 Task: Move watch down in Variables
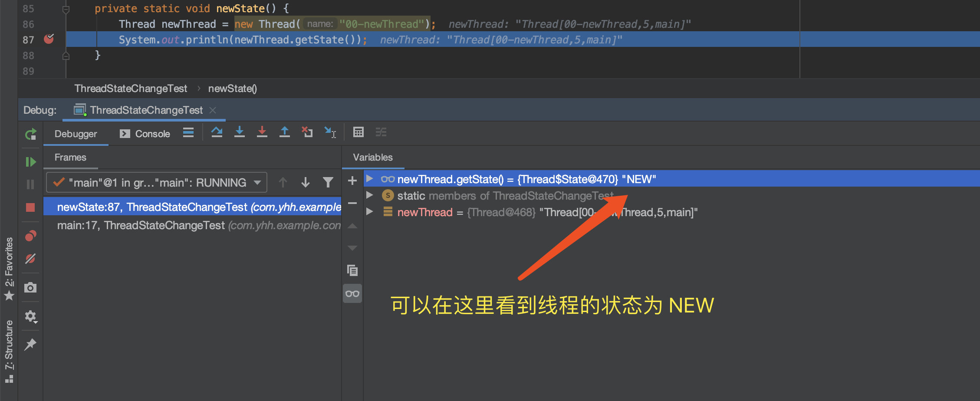click(x=352, y=248)
